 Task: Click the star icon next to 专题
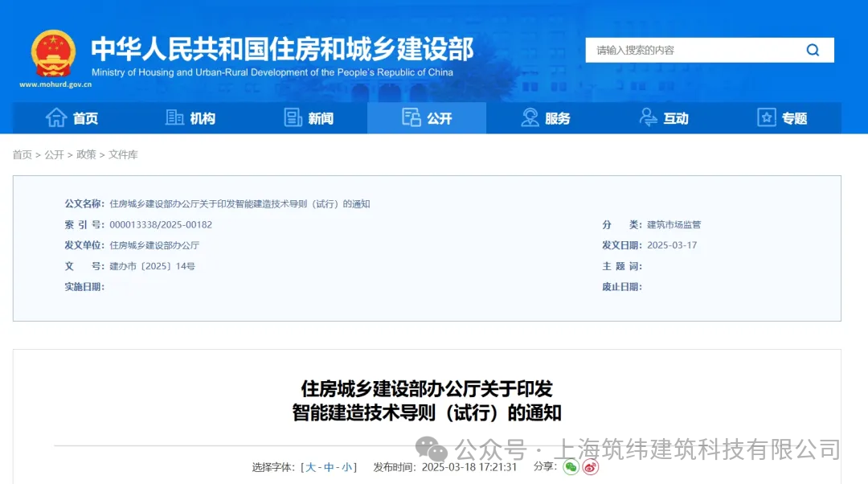tap(767, 117)
